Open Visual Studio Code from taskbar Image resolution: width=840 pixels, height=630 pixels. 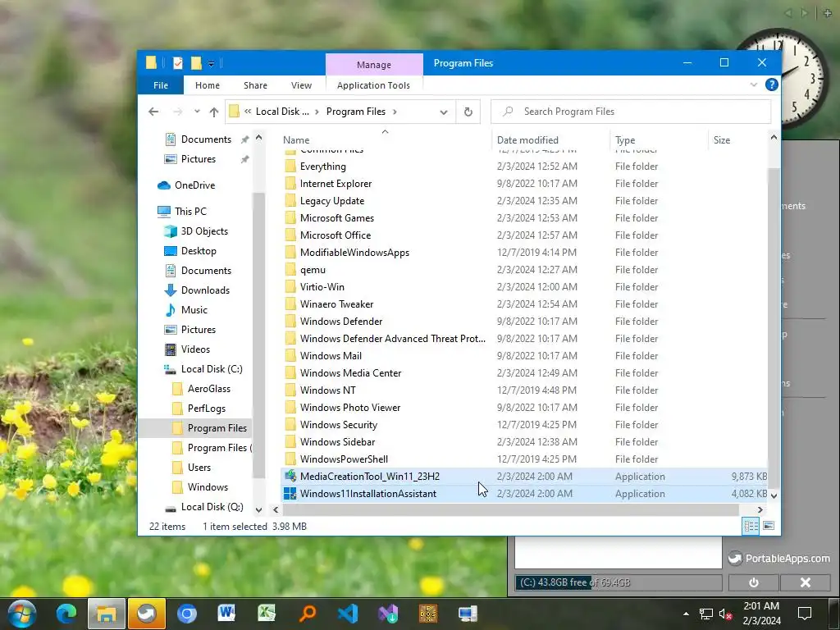click(348, 614)
